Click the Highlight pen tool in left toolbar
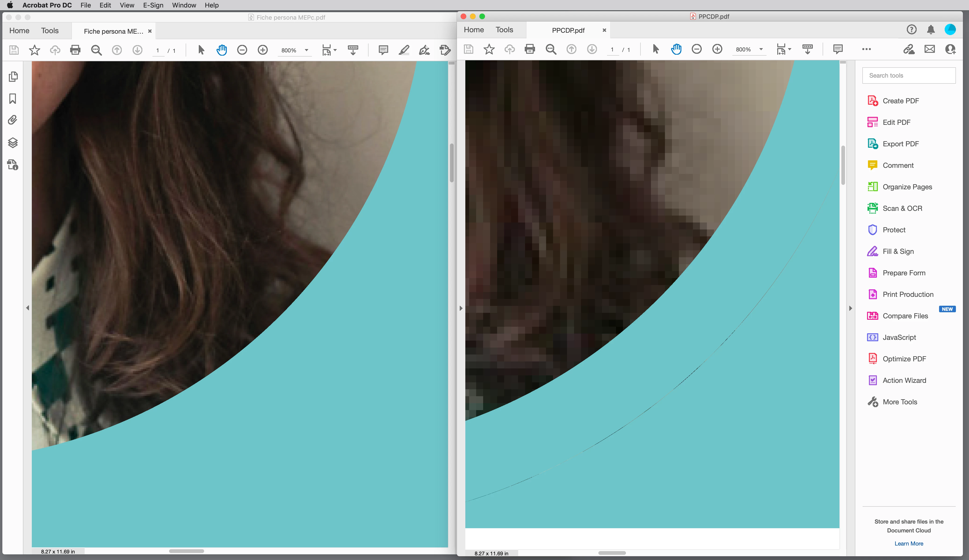The image size is (969, 560). coord(404,50)
